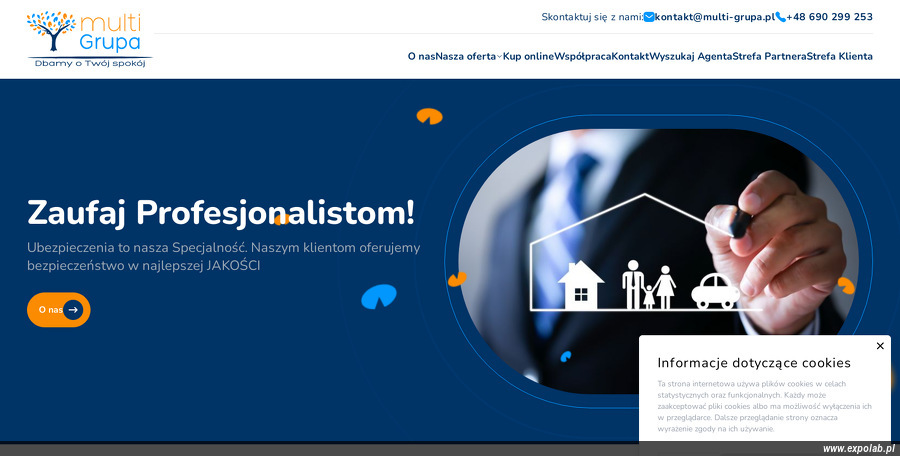Click the Informacje dotyczące cookies heading

tap(754, 363)
